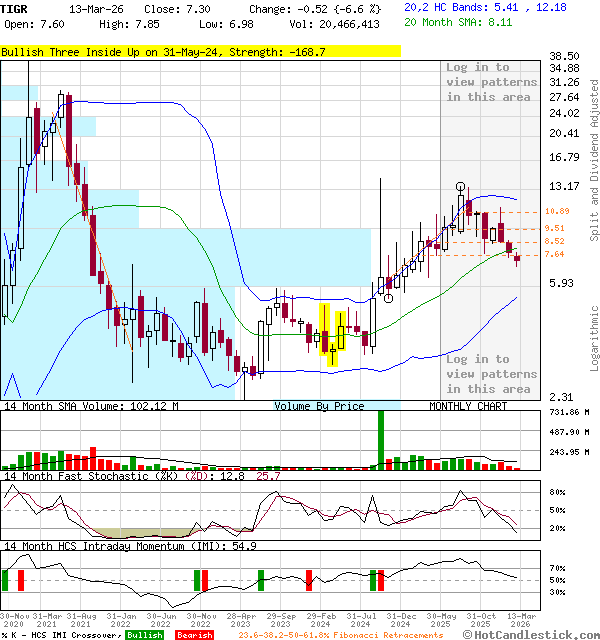Click the red Bearish legend badge
Image resolution: width=600 pixels, height=640 pixels.
(193, 635)
